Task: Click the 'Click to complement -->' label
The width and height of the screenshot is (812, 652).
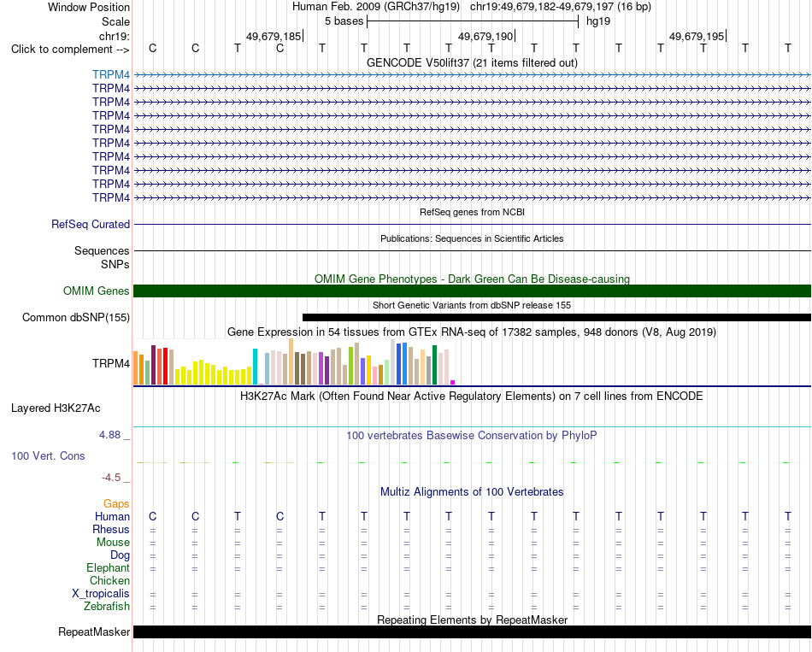Action: tap(70, 50)
